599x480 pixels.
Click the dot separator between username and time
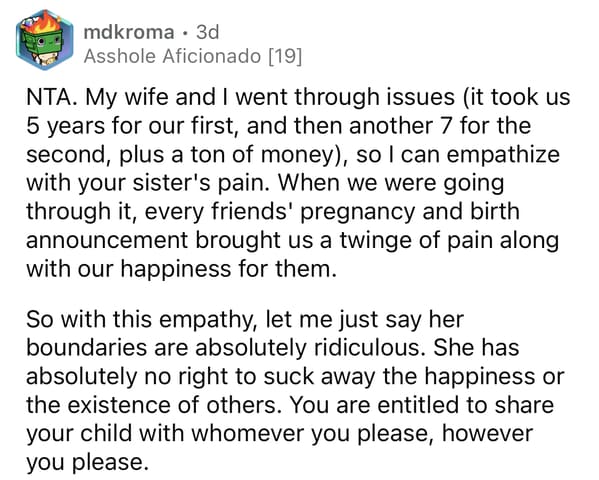click(186, 33)
